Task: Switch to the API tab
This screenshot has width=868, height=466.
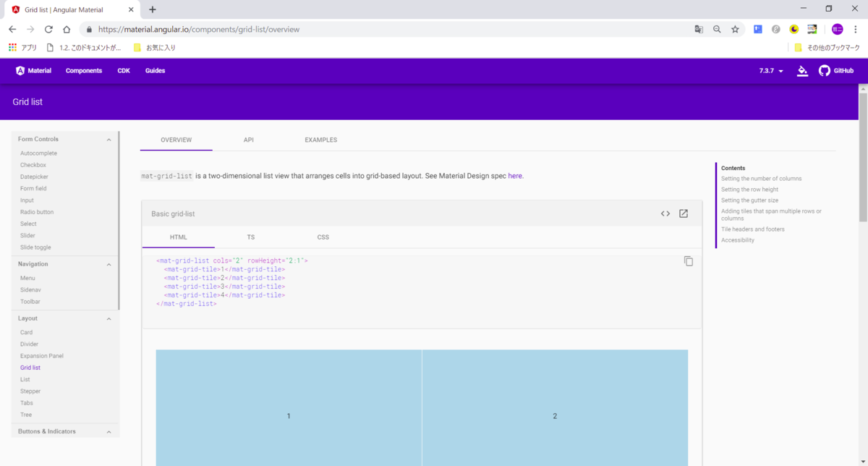Action: pyautogui.click(x=249, y=140)
